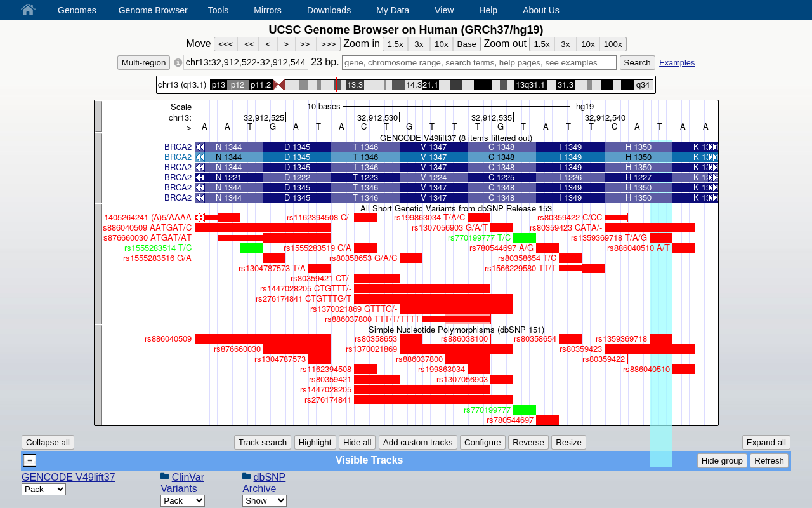Open ClinVar Variants visibility dropdown

point(183,500)
